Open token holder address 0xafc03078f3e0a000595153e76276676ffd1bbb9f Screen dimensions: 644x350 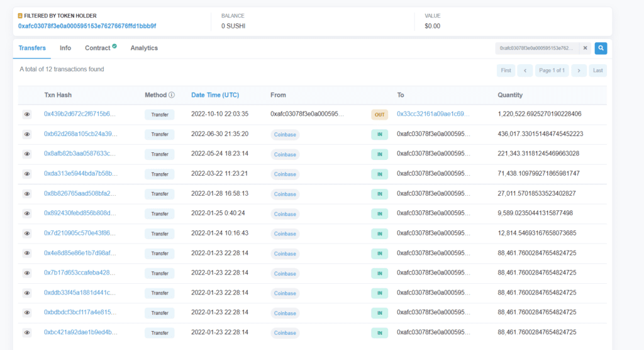tap(87, 26)
